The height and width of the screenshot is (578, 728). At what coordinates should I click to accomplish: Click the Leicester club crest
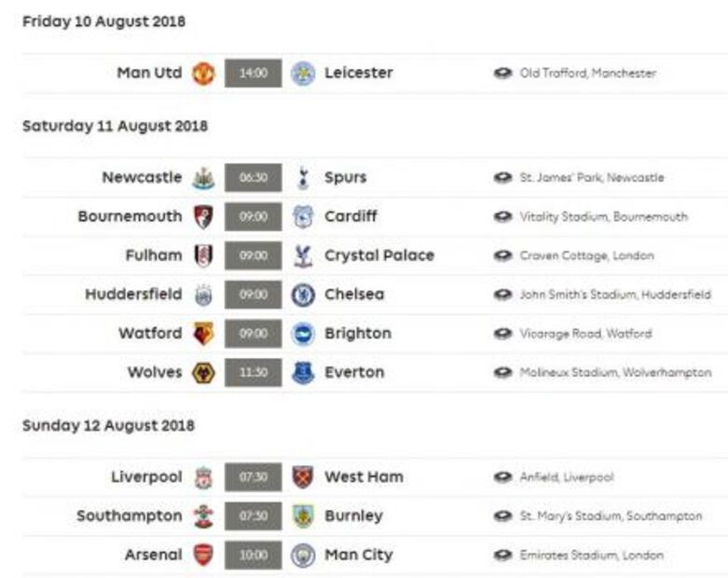pos(302,73)
